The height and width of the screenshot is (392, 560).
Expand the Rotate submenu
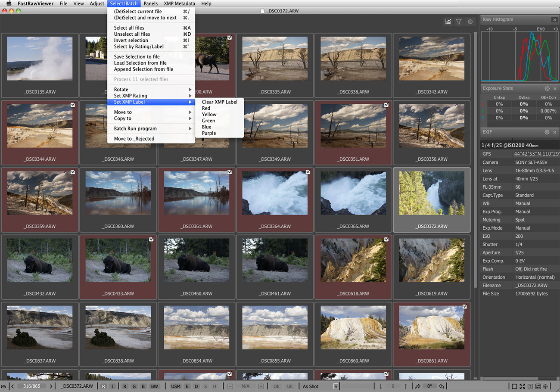[121, 89]
